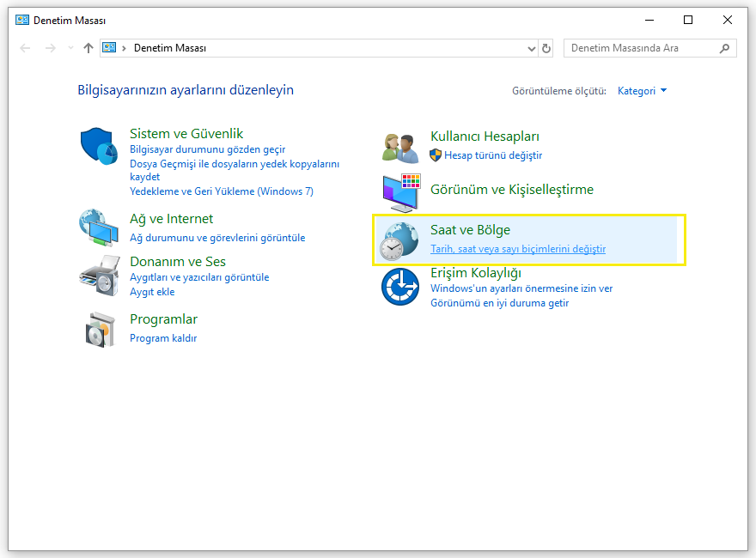
Task: Click the Programlar disc icon
Action: click(101, 330)
